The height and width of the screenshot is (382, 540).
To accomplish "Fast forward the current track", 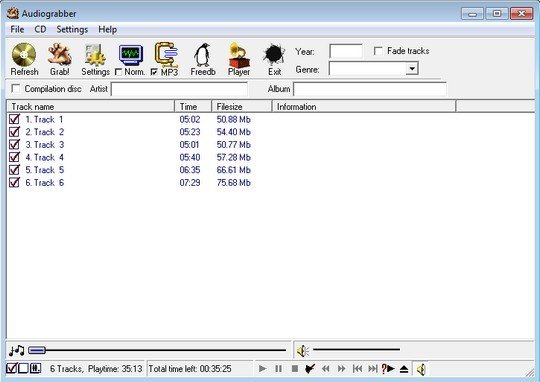I will pos(341,369).
